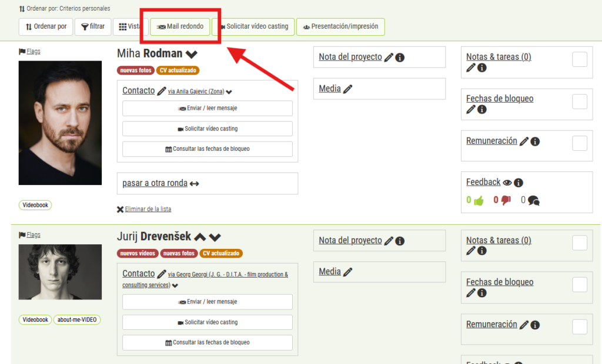This screenshot has height=364, width=602.
Task: Edit Nota del proyecto pencil for Jurij
Action: click(x=388, y=241)
